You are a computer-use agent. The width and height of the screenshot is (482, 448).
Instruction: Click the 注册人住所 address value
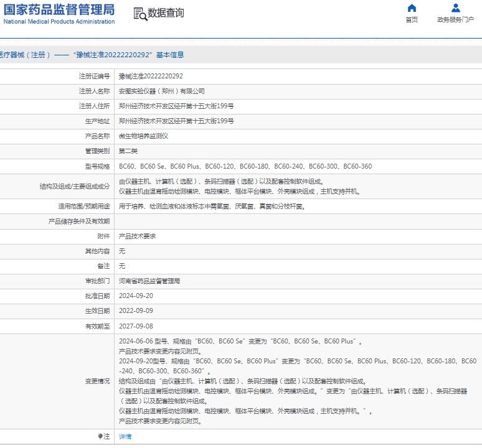click(x=176, y=106)
